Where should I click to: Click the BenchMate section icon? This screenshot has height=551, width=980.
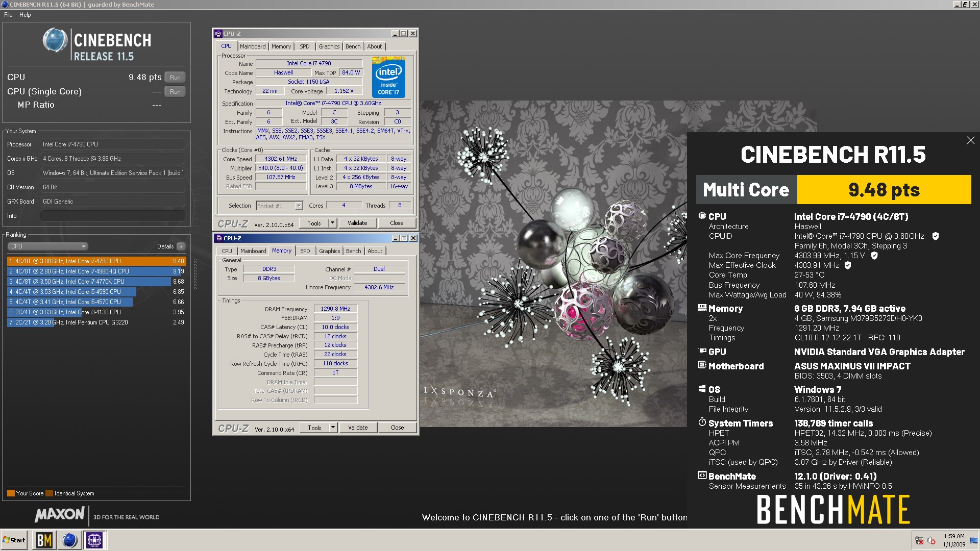pyautogui.click(x=702, y=475)
